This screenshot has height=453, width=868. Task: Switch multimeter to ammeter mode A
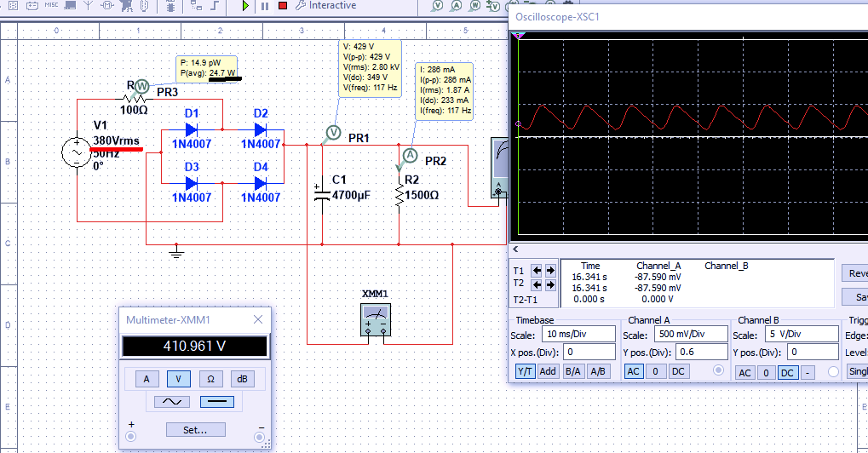pos(146,379)
